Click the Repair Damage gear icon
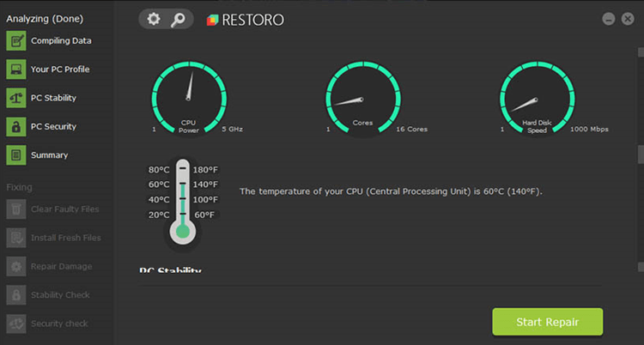This screenshot has width=644, height=345. (16, 266)
